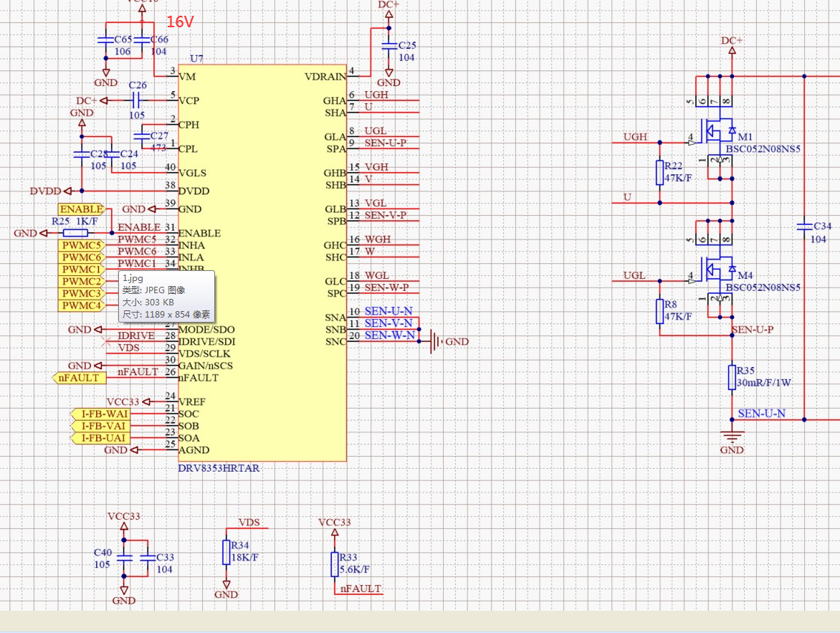
Task: Click the I-FB-UAI port
Action: tap(101, 438)
